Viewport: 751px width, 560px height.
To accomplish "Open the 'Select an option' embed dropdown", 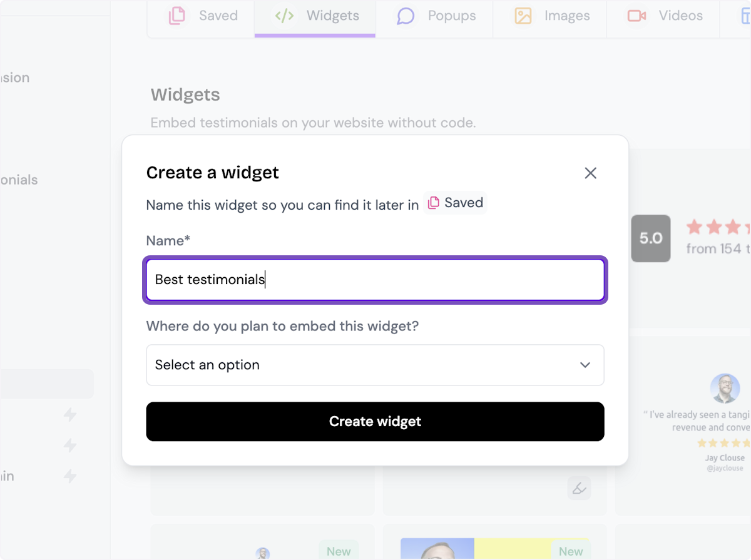I will pyautogui.click(x=375, y=365).
